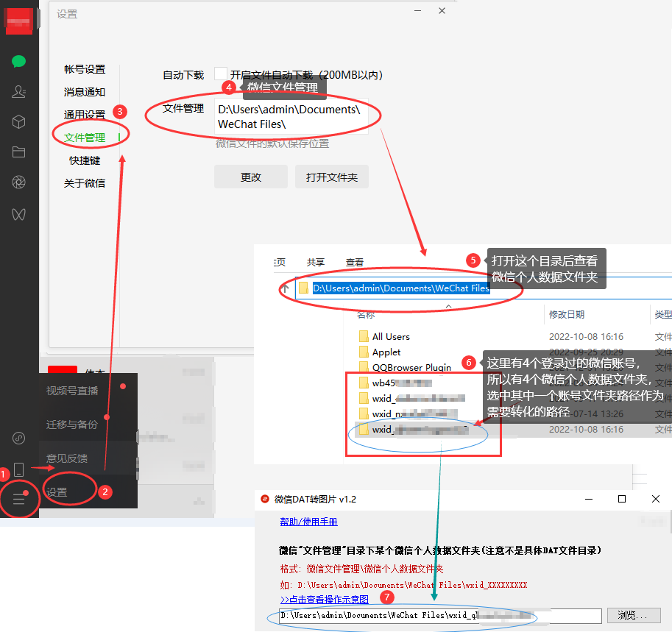The width and height of the screenshot is (672, 632).
Task: Open the WeChat chats icon
Action: [x=18, y=61]
